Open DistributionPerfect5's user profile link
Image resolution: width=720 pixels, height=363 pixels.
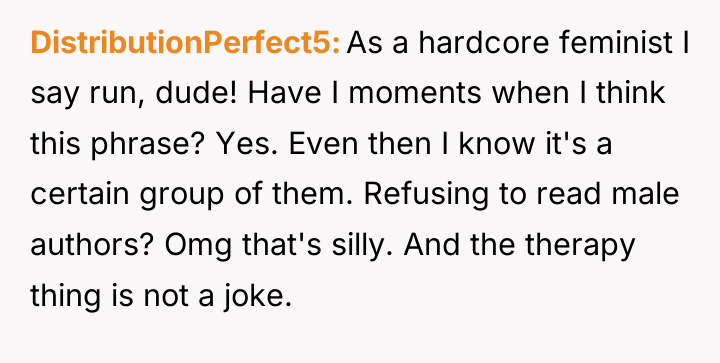tap(186, 43)
